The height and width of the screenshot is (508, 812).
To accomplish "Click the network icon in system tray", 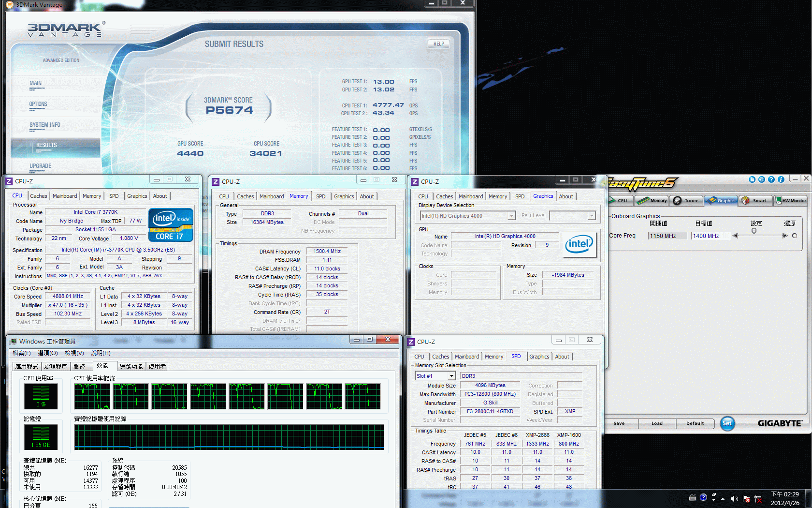I will [x=758, y=498].
